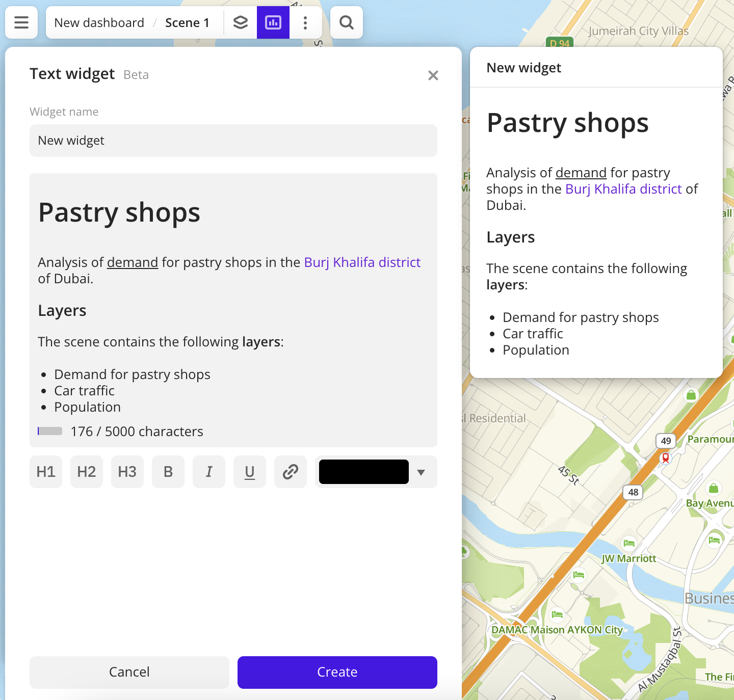Toggle bold text formatting
The height and width of the screenshot is (700, 734).
[168, 472]
